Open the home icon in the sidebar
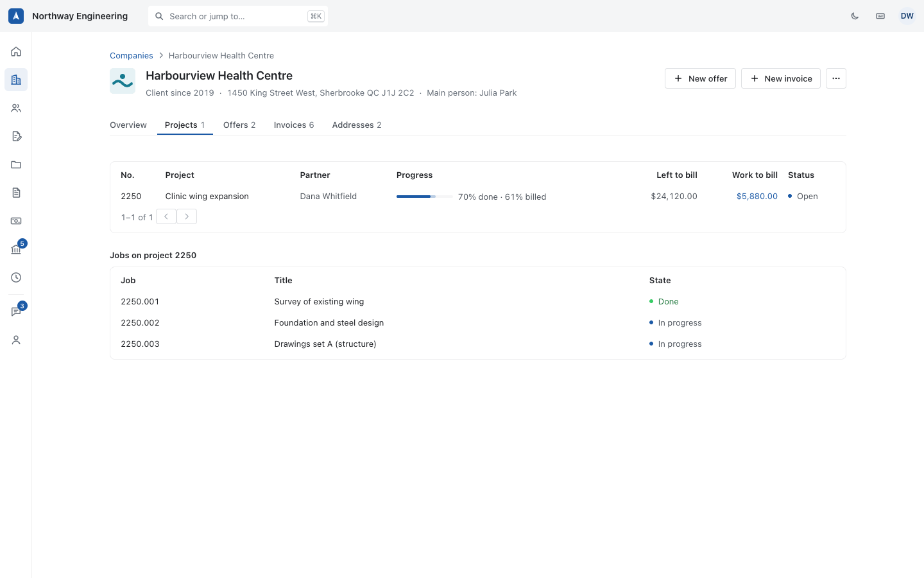 tap(16, 51)
